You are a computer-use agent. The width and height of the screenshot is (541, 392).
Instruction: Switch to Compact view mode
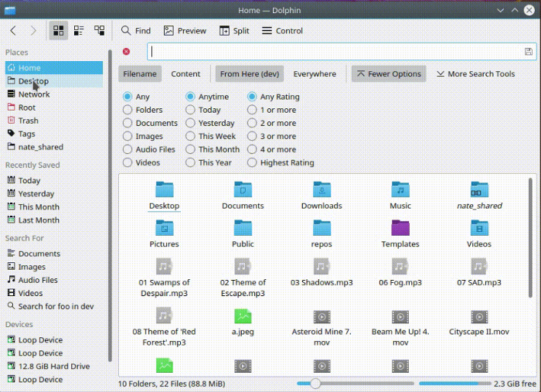point(79,30)
